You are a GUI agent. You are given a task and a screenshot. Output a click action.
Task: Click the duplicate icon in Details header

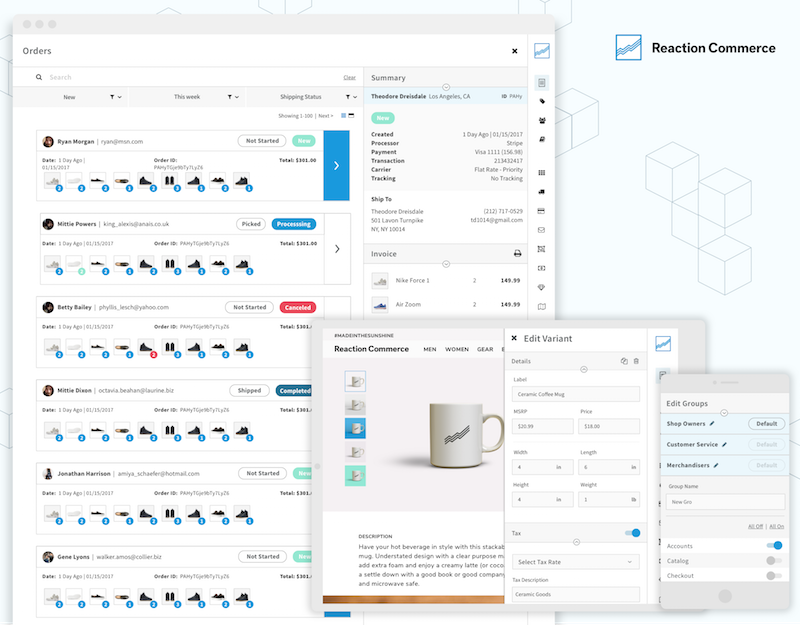pos(623,360)
